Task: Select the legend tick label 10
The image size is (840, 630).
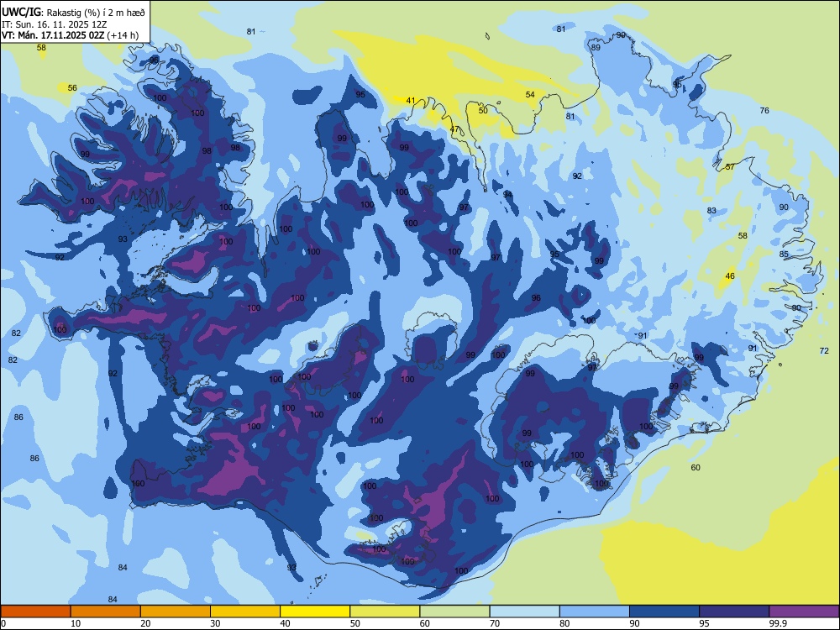Action: tap(76, 623)
